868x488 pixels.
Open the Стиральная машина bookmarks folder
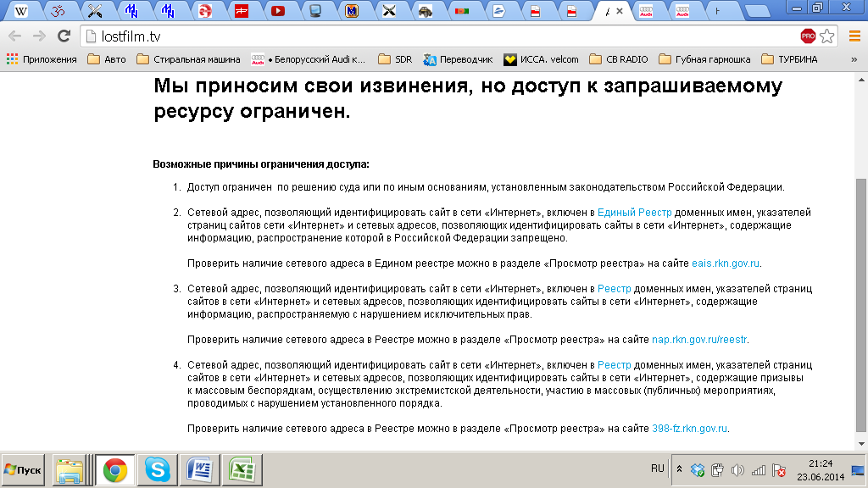click(x=189, y=59)
